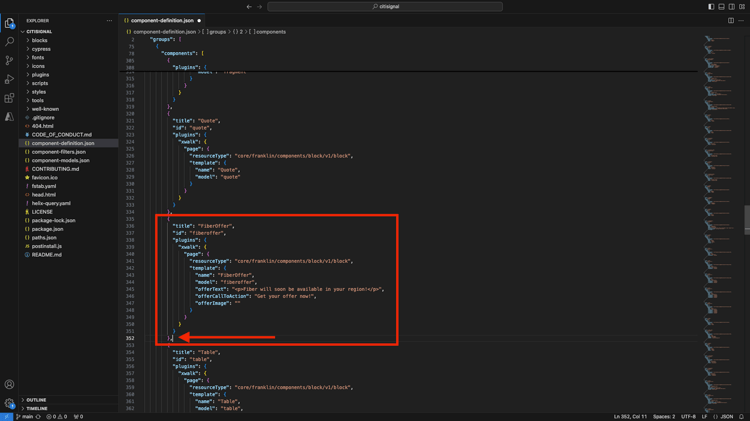Screen dimensions: 750x421
Task: Open the Explorer view in activity bar
Action: pyautogui.click(x=9, y=22)
